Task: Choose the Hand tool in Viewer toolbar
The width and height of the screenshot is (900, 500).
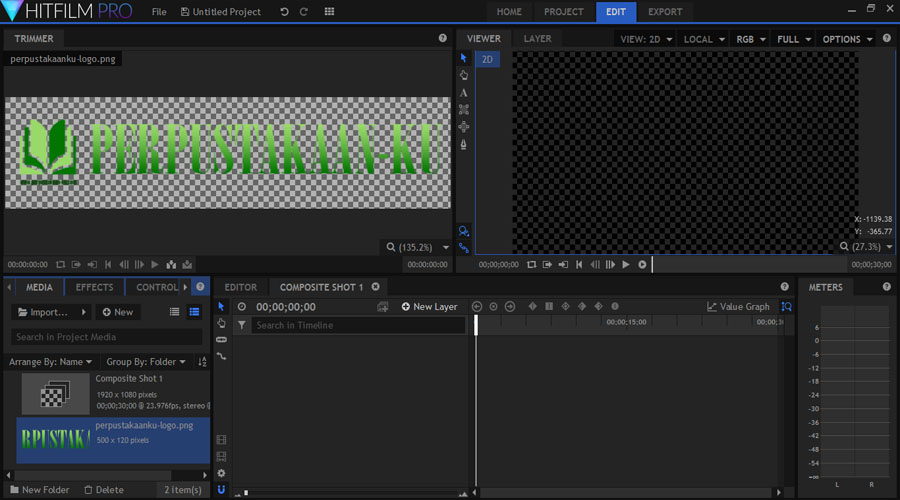Action: (x=464, y=75)
